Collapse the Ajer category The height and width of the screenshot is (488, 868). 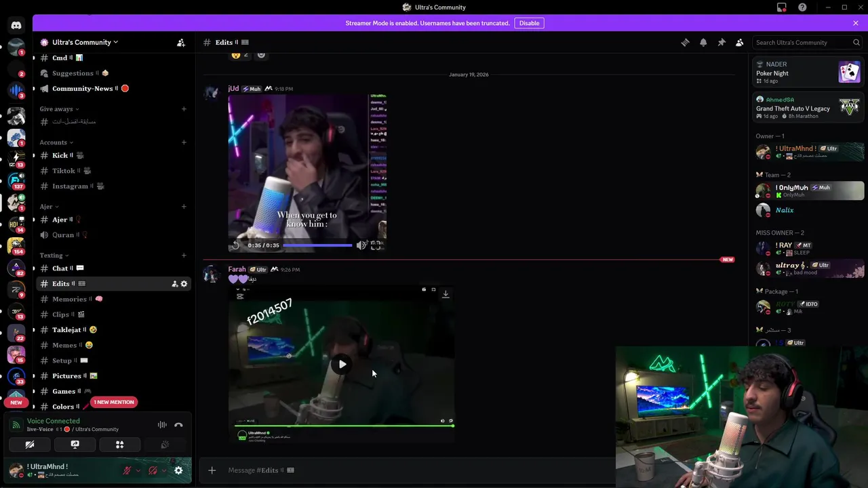[x=49, y=206]
